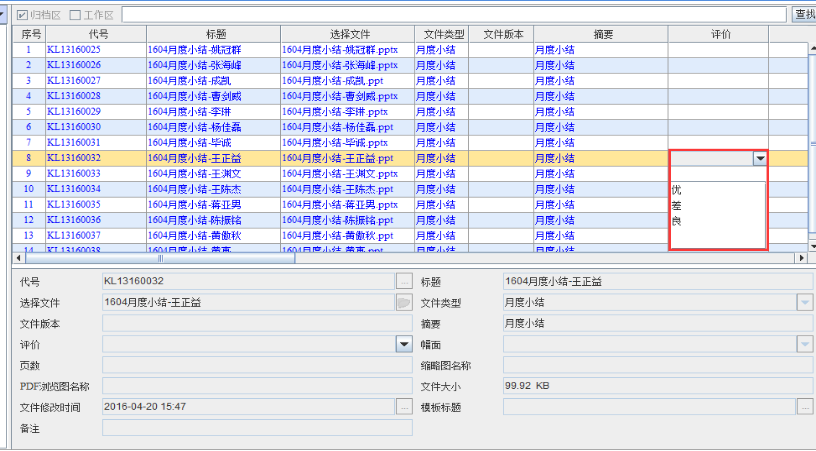The image size is (816, 451).
Task: Collapse the 评价 dropdown arrow in row 8
Action: [760, 158]
